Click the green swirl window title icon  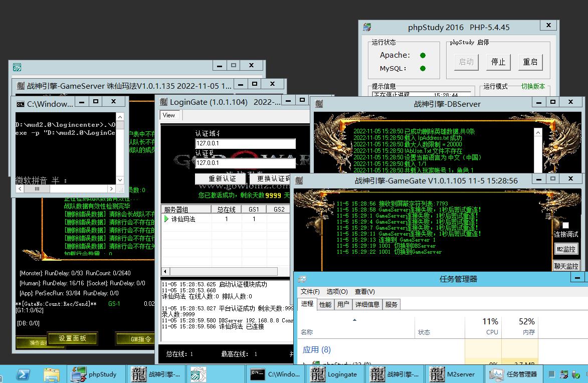[x=17, y=67]
